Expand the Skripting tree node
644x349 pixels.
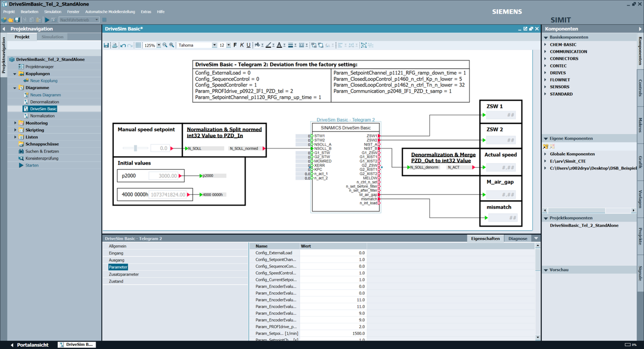15,130
